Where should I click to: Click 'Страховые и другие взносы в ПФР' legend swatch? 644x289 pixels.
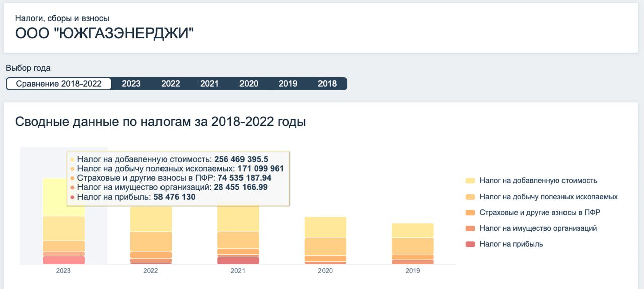pyautogui.click(x=470, y=213)
